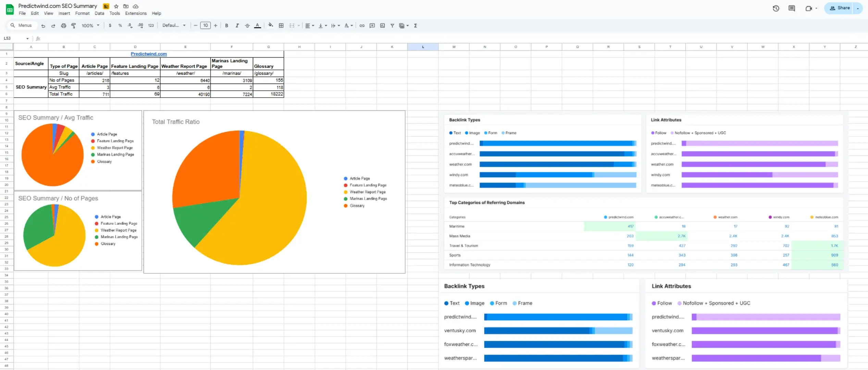The height and width of the screenshot is (370, 868).
Task: Apply strikethrough formatting from the toolbar
Action: [x=247, y=25]
